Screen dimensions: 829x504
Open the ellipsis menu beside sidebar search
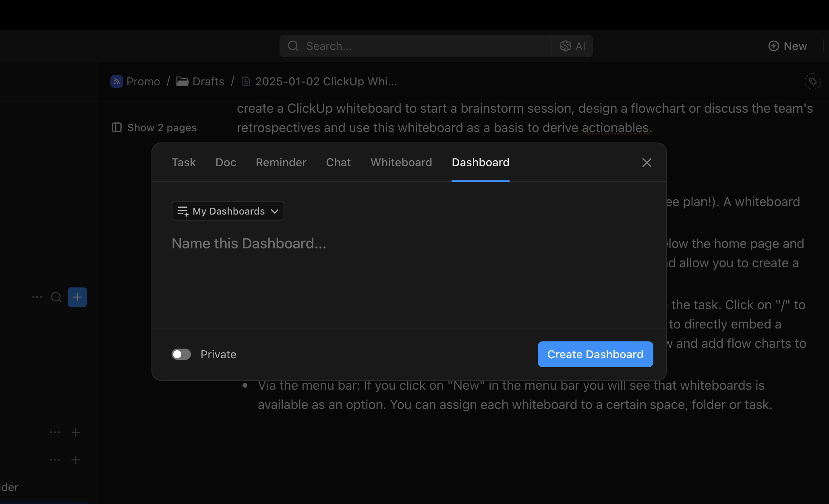pyautogui.click(x=37, y=297)
